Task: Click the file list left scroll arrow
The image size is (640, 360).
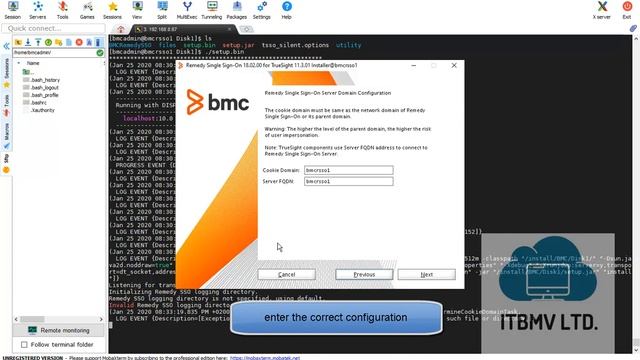Action: 16,319
